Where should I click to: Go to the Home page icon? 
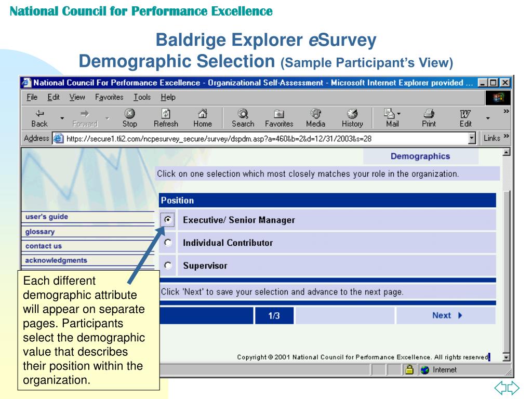point(203,113)
